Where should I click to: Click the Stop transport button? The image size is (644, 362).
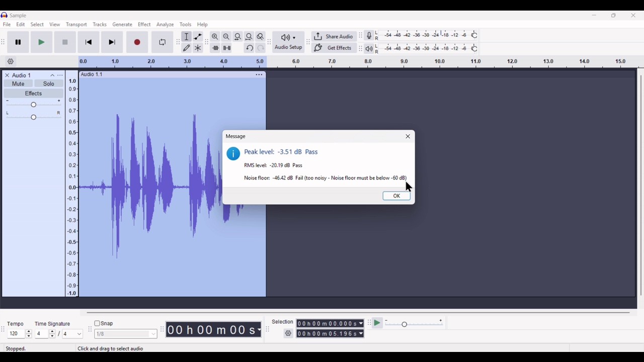click(x=65, y=42)
